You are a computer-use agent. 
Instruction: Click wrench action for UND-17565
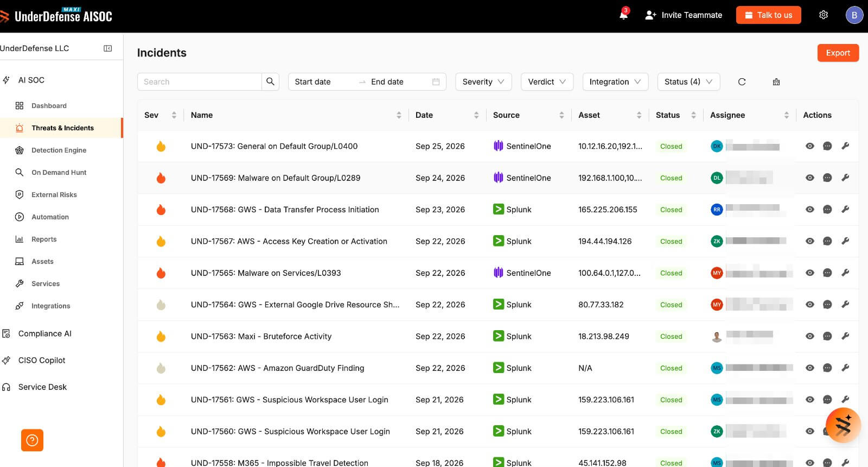[x=845, y=273]
